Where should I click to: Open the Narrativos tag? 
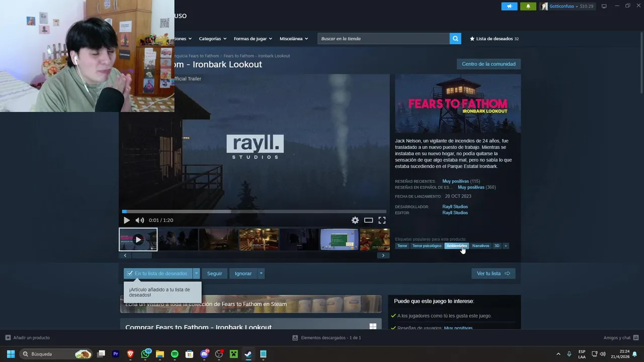(480, 246)
